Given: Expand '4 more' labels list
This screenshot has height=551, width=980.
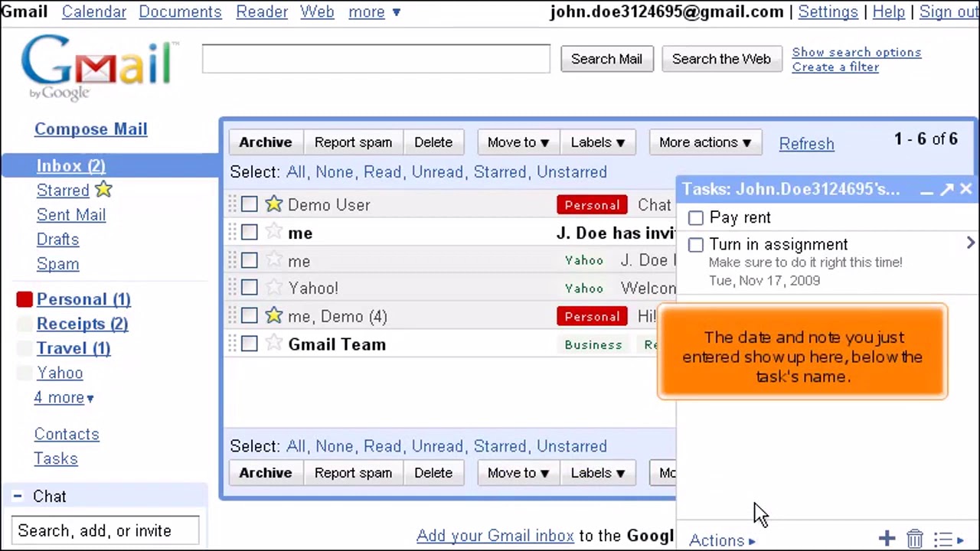Looking at the screenshot, I should (x=64, y=397).
